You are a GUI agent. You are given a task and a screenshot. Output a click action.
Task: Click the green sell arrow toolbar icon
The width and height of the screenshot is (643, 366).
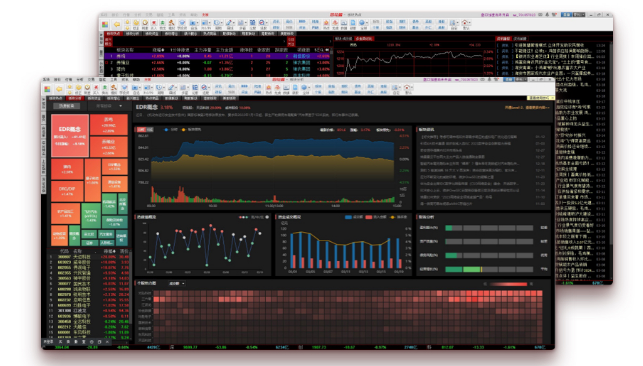point(105,88)
